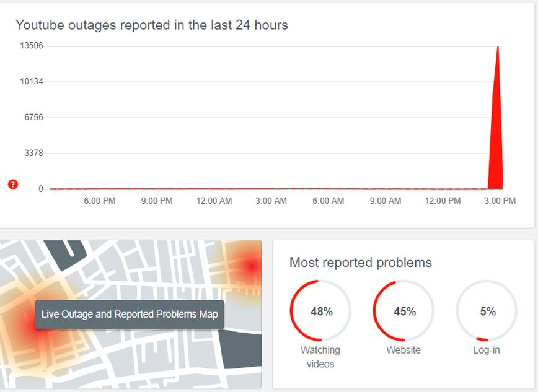Click the red hotspot at map's top-right corner

click(x=251, y=266)
